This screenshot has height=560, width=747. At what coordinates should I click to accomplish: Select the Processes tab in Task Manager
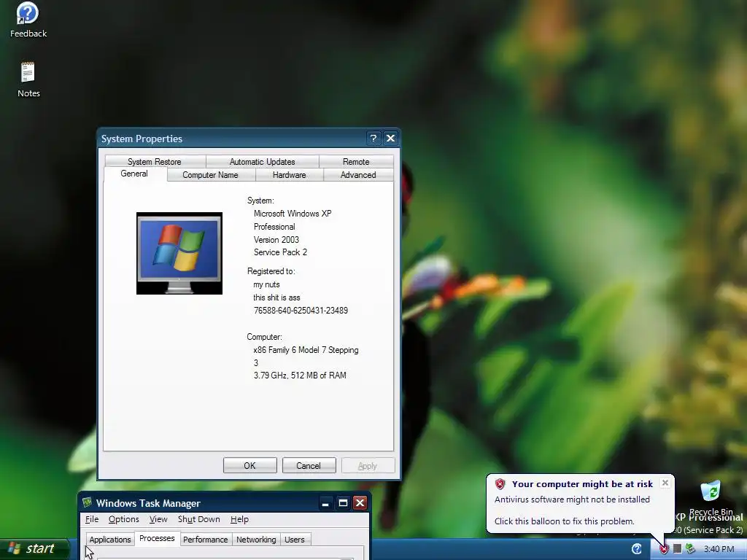click(x=157, y=538)
